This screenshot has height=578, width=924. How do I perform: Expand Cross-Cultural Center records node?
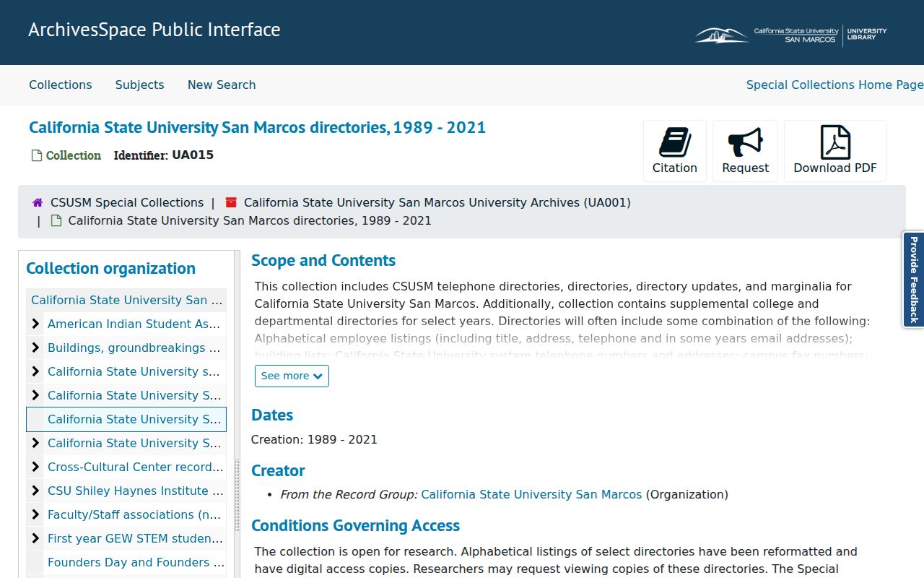pos(35,467)
